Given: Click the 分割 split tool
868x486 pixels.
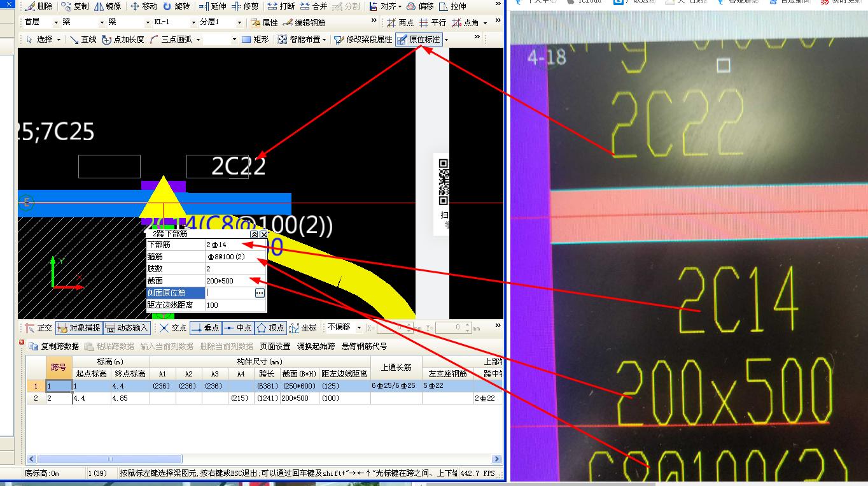Looking at the screenshot, I should 346,6.
